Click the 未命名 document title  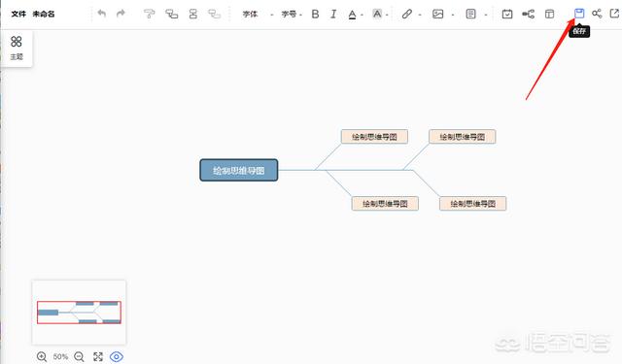(44, 14)
